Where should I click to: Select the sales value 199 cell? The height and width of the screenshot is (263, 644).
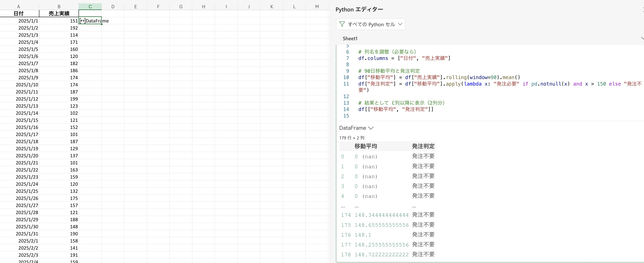(x=59, y=99)
